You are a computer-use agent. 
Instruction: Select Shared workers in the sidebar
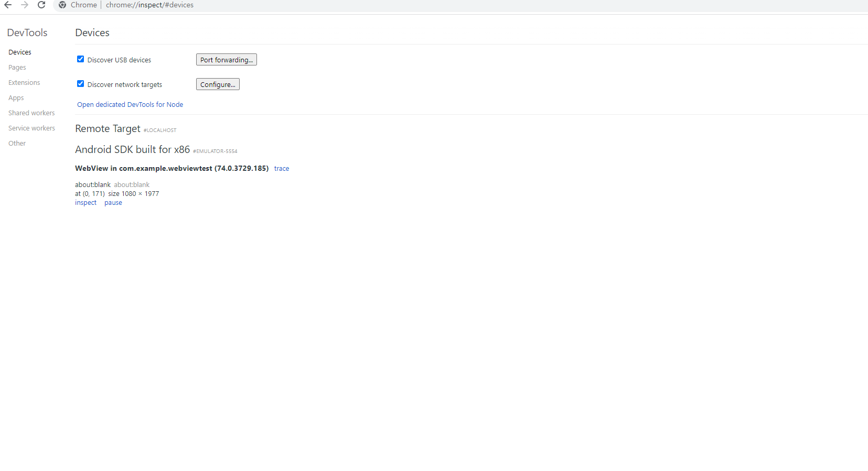[x=31, y=113]
